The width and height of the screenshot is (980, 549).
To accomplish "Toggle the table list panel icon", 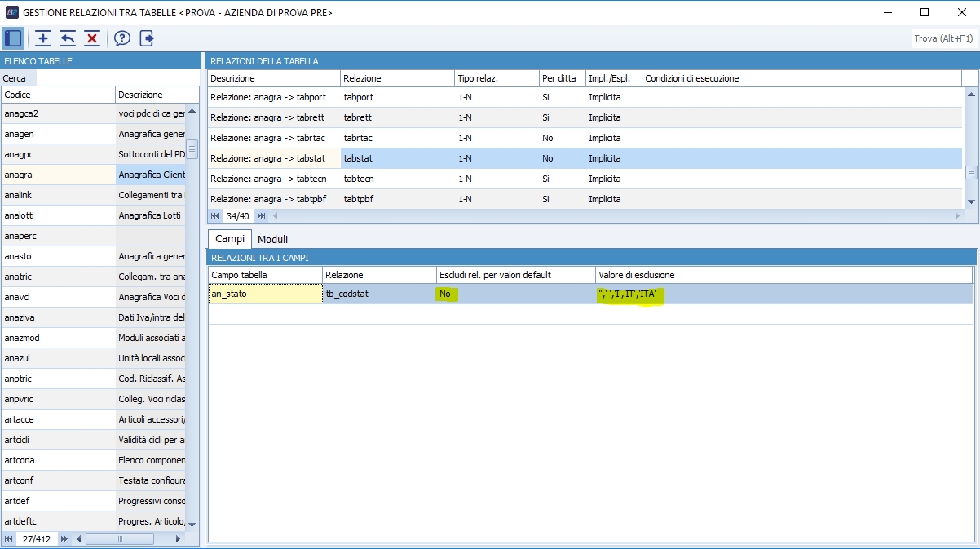I will 13,38.
